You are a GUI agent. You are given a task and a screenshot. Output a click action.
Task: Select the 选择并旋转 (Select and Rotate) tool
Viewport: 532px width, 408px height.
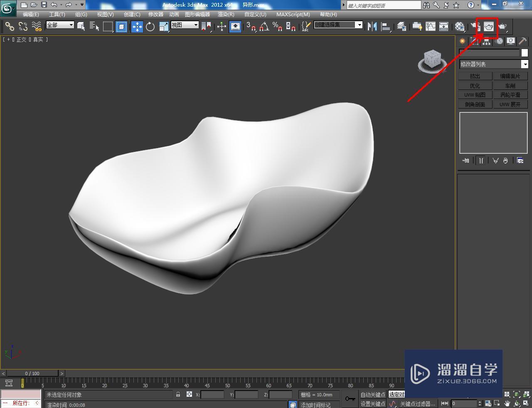[x=150, y=26]
